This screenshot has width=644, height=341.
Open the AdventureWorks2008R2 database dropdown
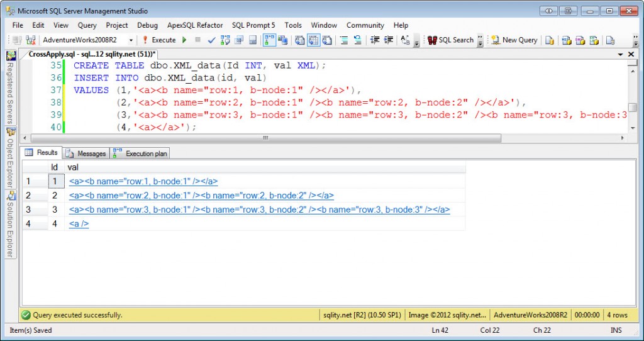click(x=88, y=40)
